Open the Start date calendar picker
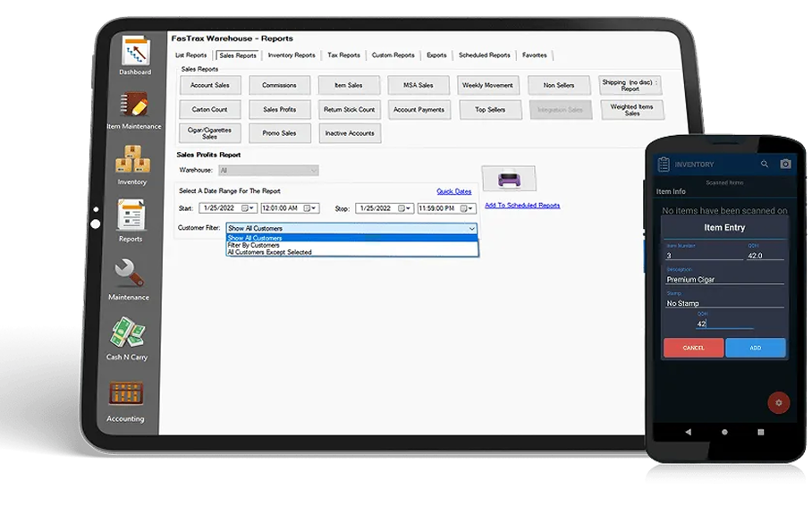Viewport: 812px width, 506px height. click(250, 208)
